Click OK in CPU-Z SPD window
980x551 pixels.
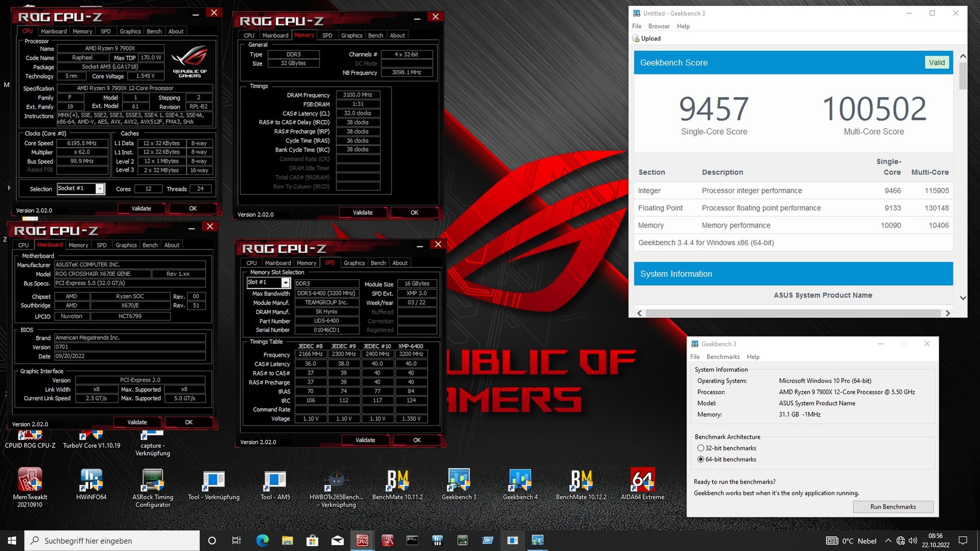pyautogui.click(x=417, y=440)
